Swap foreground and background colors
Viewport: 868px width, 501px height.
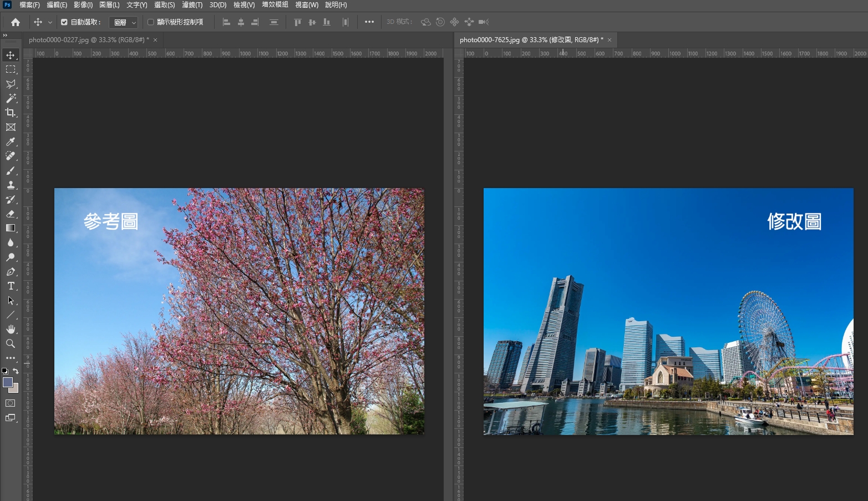tap(16, 371)
